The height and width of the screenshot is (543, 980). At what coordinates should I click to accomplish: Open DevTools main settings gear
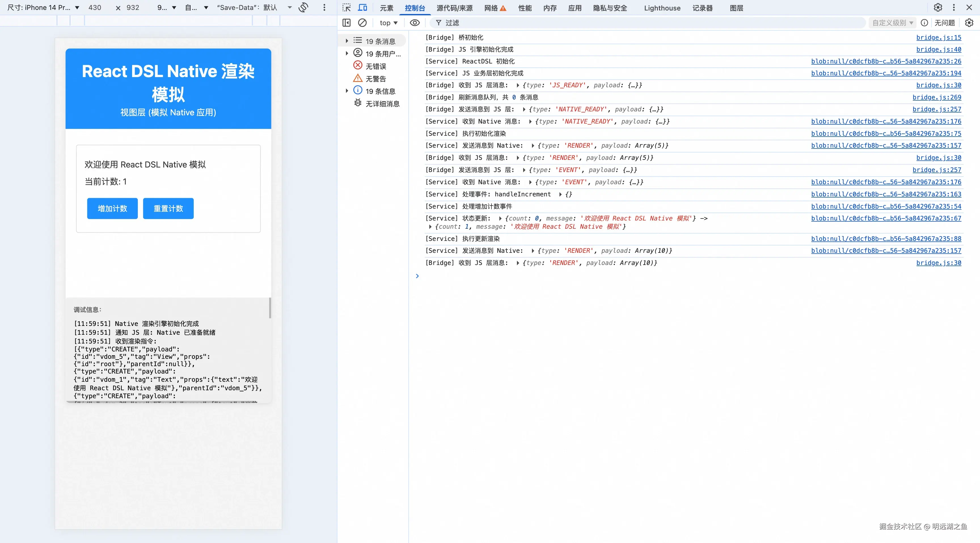pos(938,8)
